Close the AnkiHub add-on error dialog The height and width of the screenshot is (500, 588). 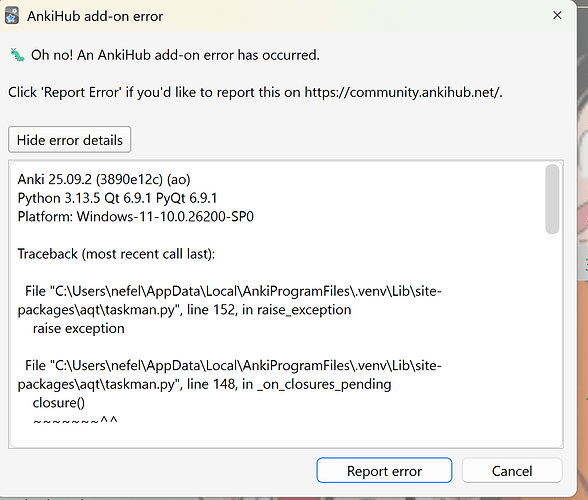click(x=557, y=15)
